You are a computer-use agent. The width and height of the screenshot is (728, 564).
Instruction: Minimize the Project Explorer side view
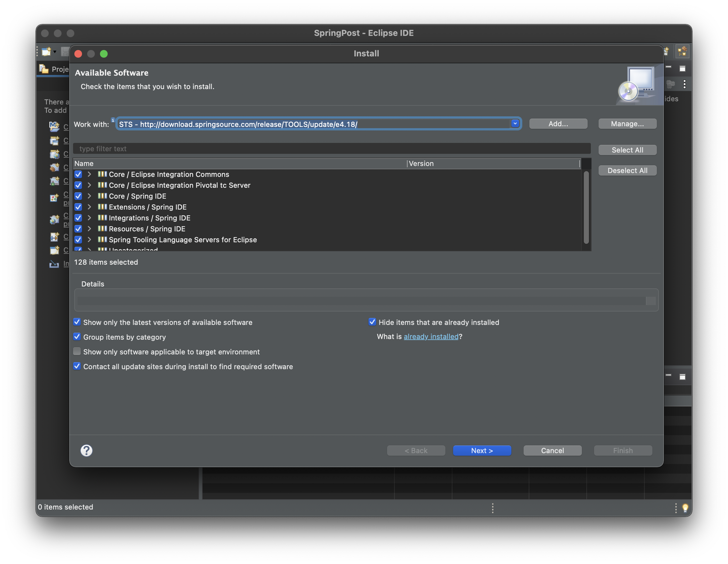coord(668,67)
